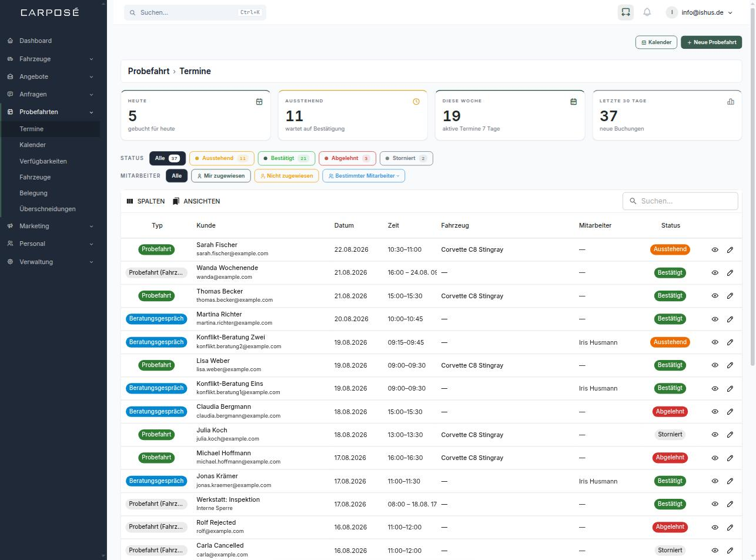The image size is (756, 560).
Task: Focus the global Suchen search box
Action: [x=195, y=12]
